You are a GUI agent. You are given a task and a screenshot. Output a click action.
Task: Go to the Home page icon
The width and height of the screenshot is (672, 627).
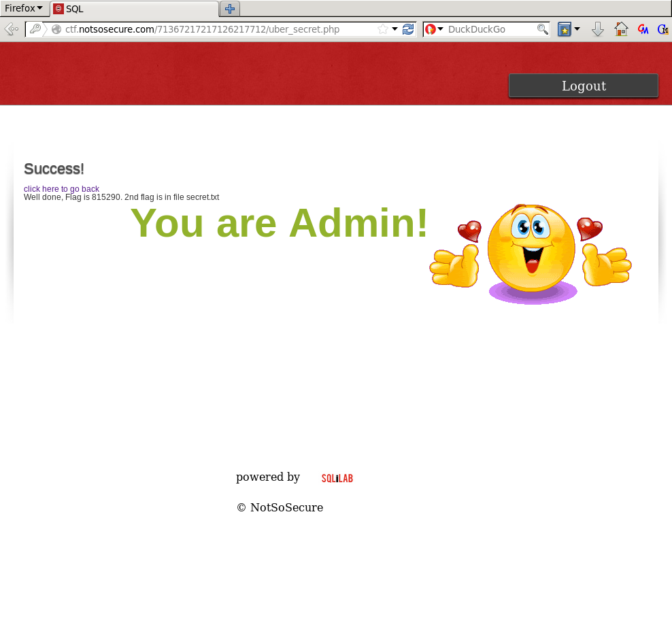(621, 29)
